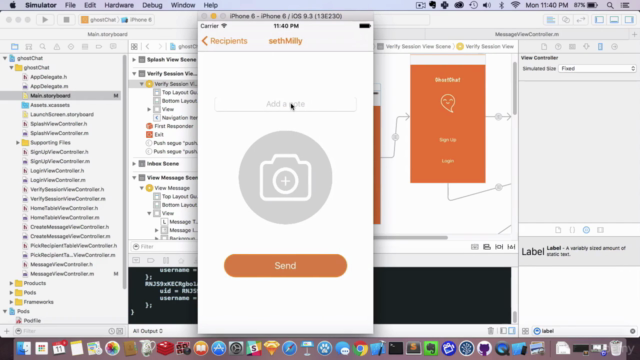Collapse the ghostChat project root
The image size is (640, 360).
pyautogui.click(x=5, y=58)
